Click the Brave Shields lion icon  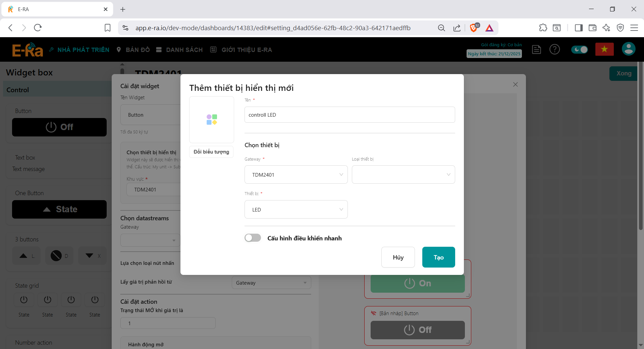tap(474, 28)
